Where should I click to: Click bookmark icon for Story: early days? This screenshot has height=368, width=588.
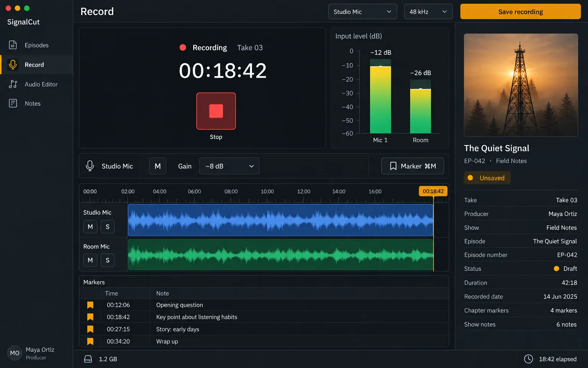click(90, 329)
